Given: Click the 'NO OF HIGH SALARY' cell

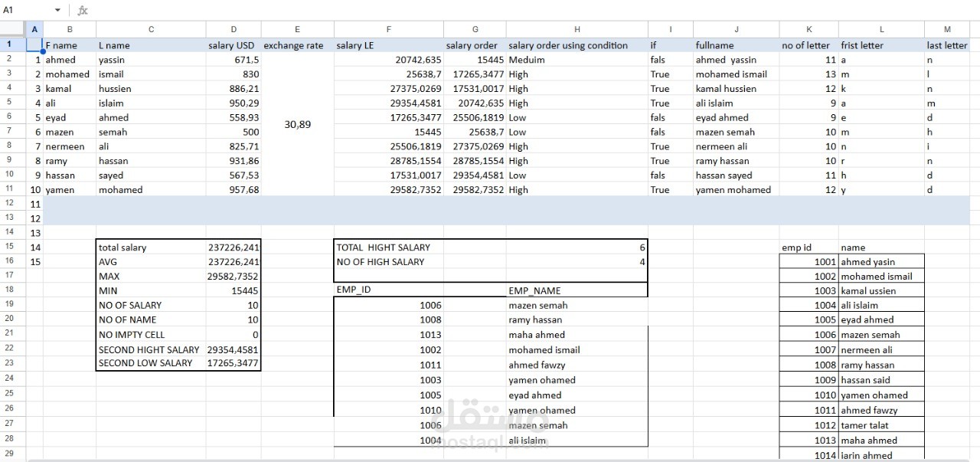Looking at the screenshot, I should [x=388, y=261].
